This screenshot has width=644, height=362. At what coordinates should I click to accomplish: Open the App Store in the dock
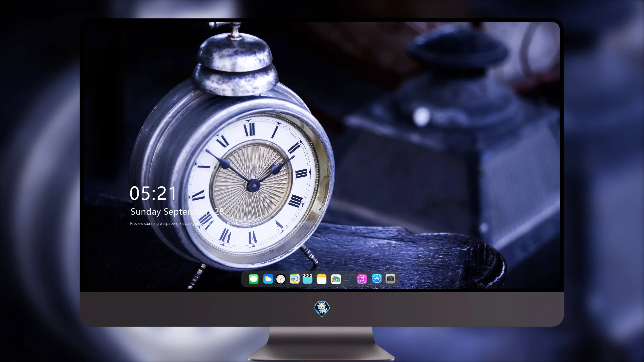tap(377, 279)
